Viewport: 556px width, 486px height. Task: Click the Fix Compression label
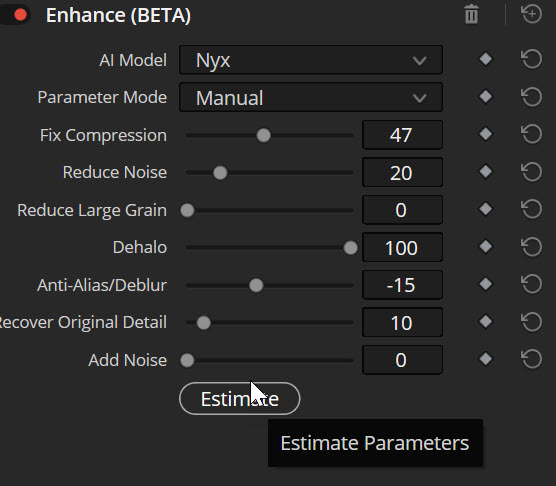coord(103,135)
